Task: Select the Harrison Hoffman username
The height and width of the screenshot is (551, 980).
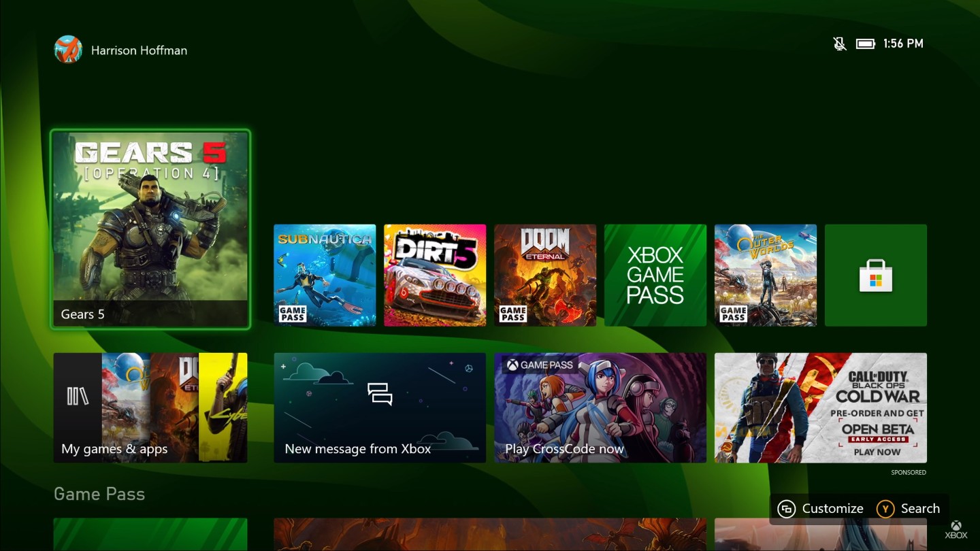Action: click(x=139, y=50)
